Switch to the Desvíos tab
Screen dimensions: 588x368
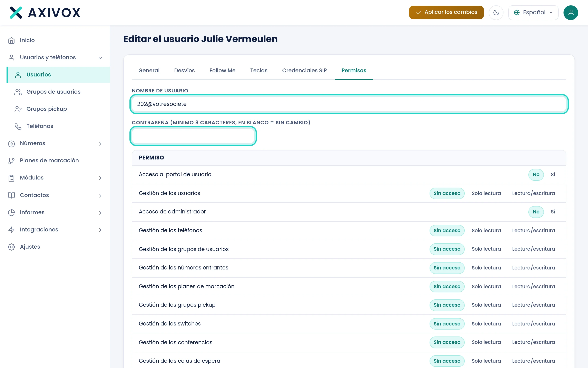click(x=184, y=71)
